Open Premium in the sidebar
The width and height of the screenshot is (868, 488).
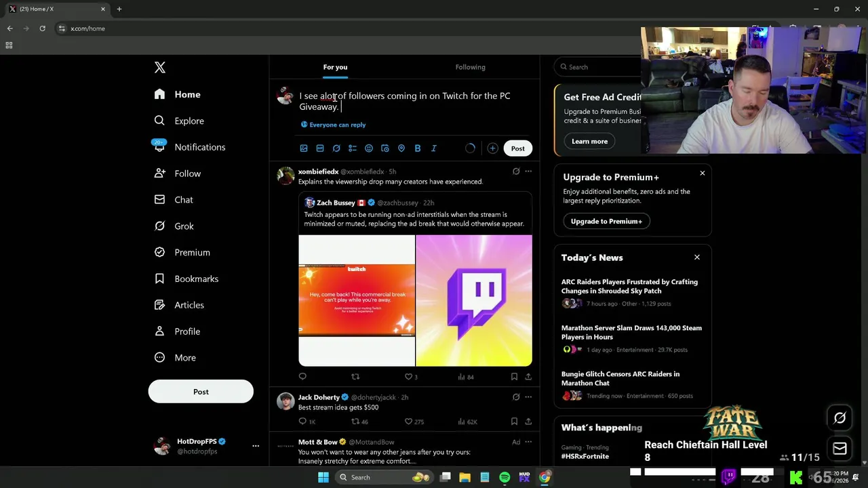pyautogui.click(x=182, y=252)
